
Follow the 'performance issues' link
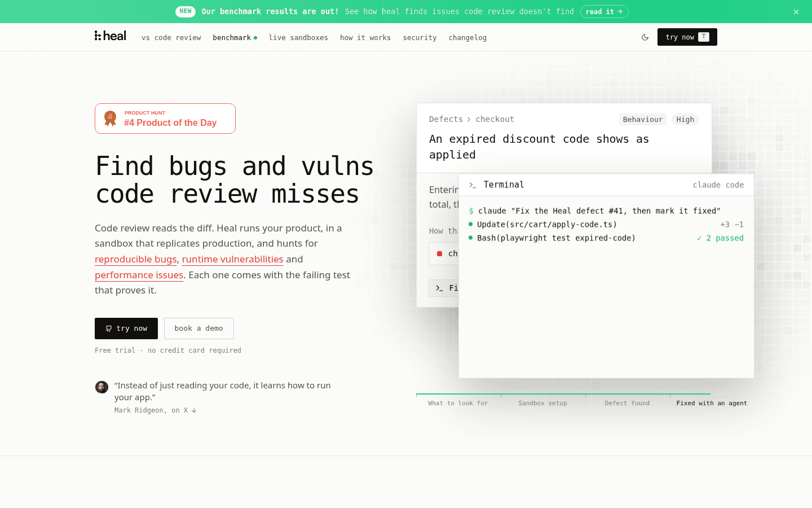pos(139,275)
